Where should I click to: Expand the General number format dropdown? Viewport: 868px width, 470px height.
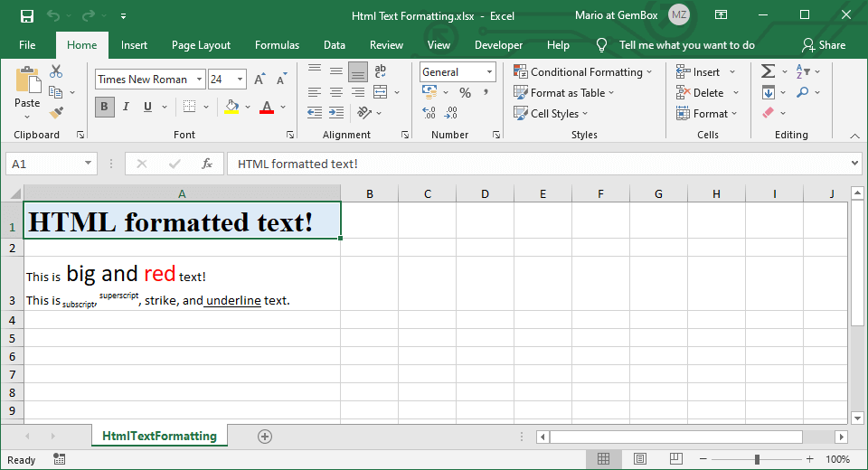click(489, 72)
